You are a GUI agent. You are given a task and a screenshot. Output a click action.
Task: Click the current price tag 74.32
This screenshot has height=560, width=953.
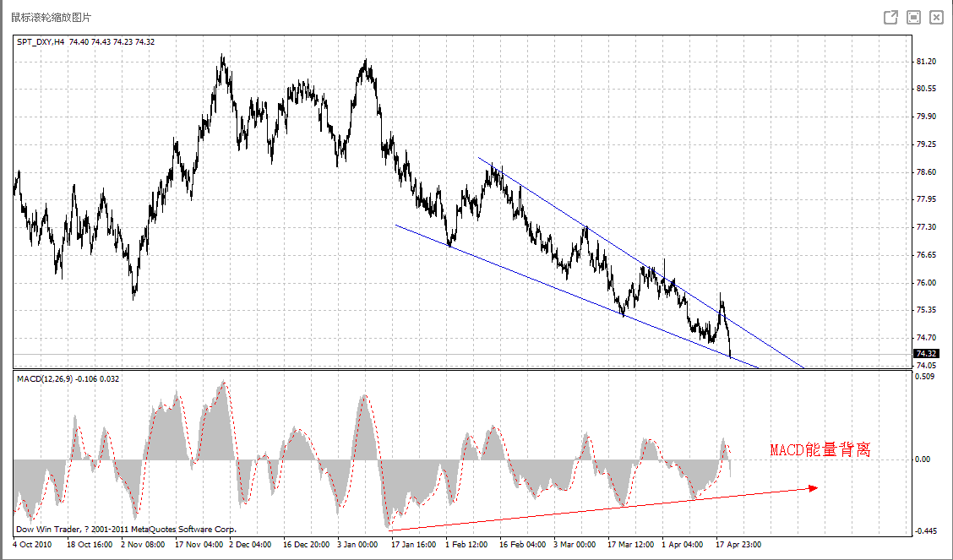[926, 354]
